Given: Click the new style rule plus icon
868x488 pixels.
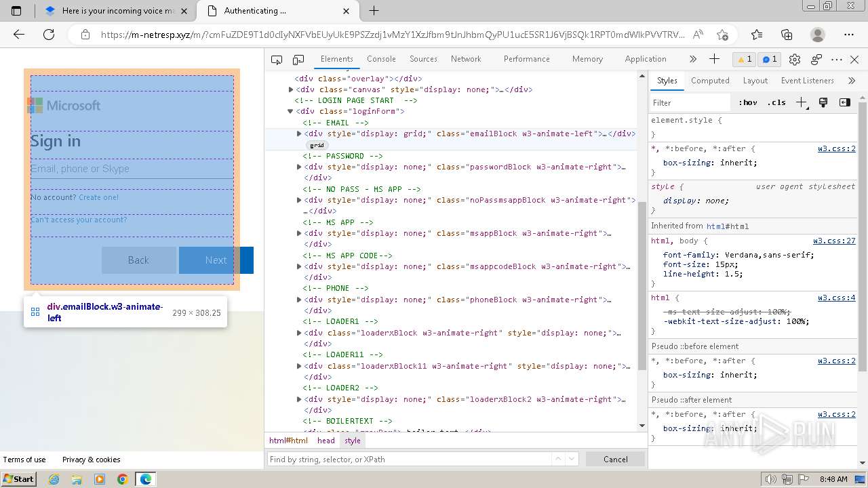Looking at the screenshot, I should 802,102.
